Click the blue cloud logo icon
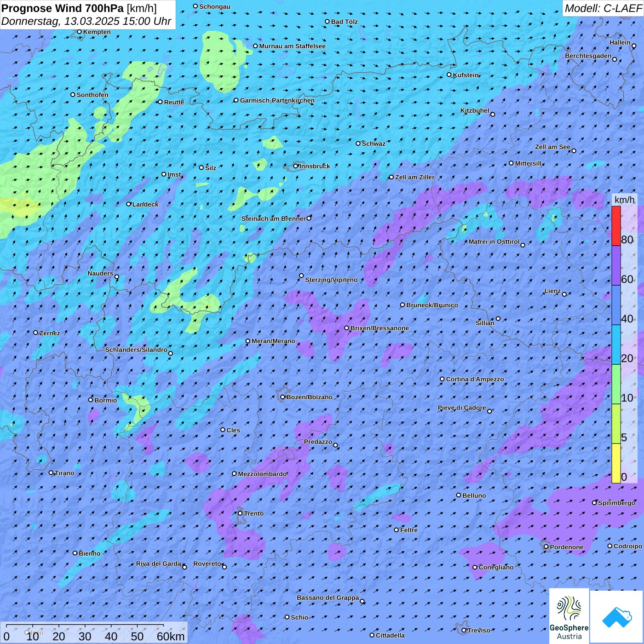The image size is (644, 644). (x=617, y=617)
